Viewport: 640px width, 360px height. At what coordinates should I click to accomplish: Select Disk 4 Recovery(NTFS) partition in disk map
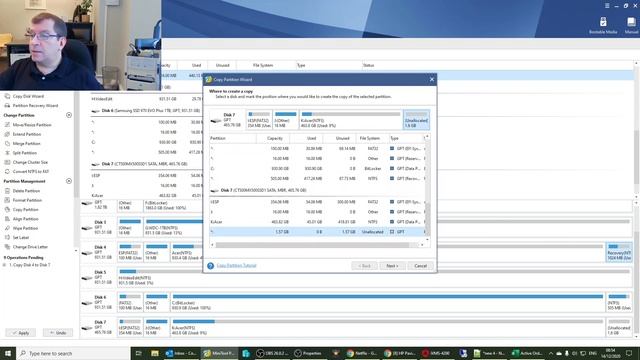619,252
